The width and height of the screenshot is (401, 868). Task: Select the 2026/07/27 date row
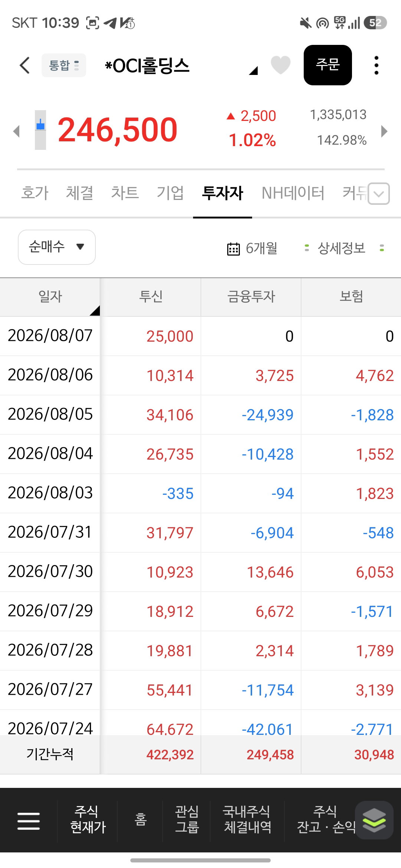coord(50,690)
